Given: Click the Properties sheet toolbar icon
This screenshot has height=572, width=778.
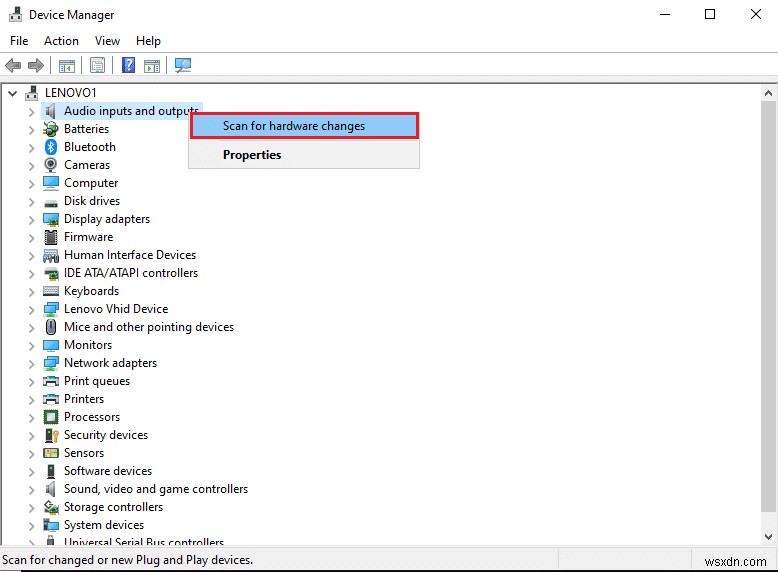Looking at the screenshot, I should (x=97, y=65).
